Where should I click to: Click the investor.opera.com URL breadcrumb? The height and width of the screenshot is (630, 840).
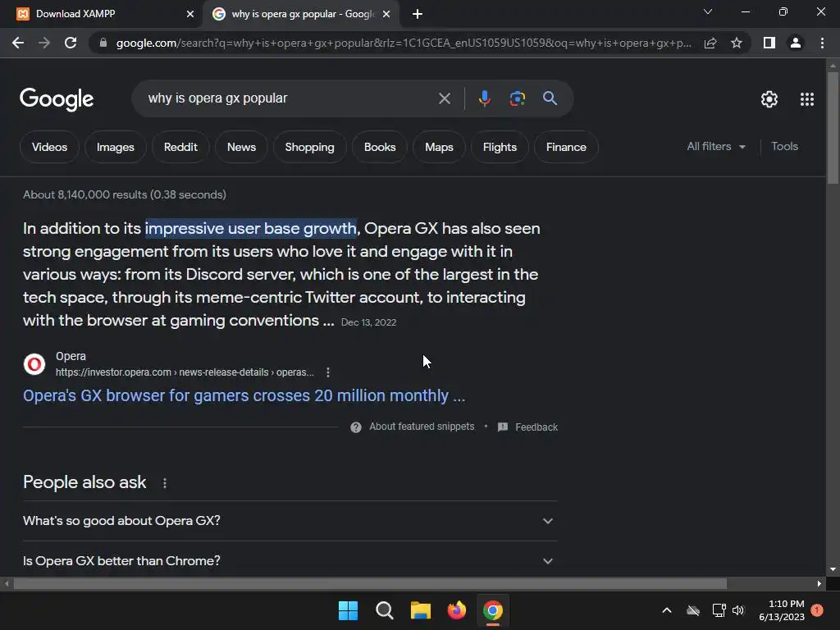pyautogui.click(x=185, y=372)
